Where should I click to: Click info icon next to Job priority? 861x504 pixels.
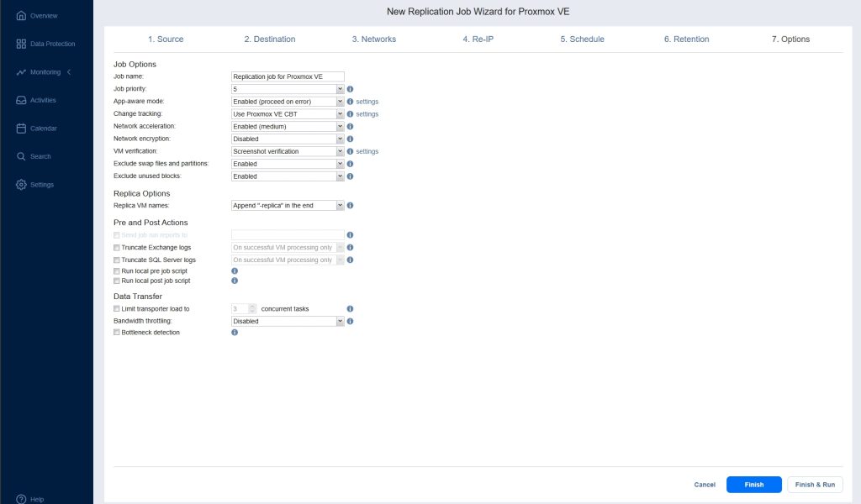click(x=350, y=88)
